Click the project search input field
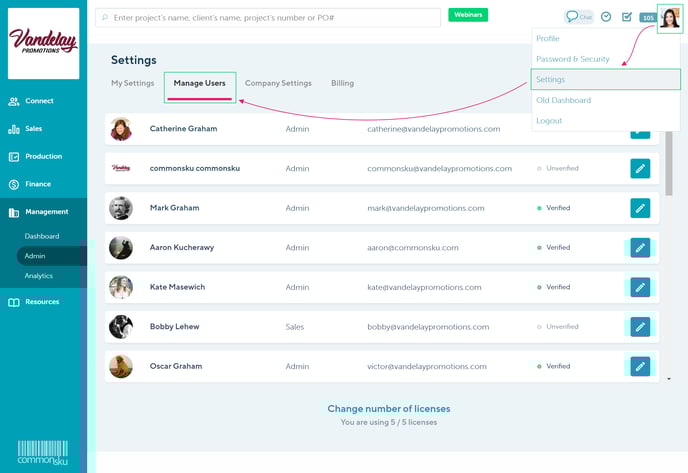 270,18
